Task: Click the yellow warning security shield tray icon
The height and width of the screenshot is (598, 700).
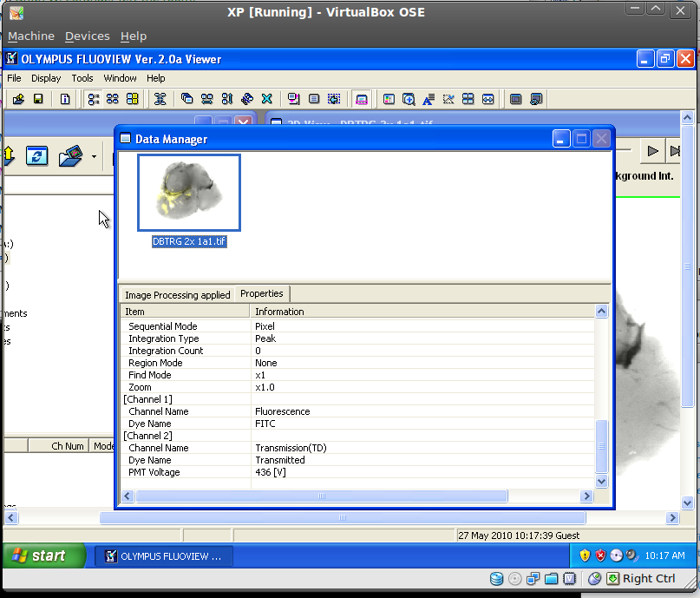Action: [x=585, y=555]
